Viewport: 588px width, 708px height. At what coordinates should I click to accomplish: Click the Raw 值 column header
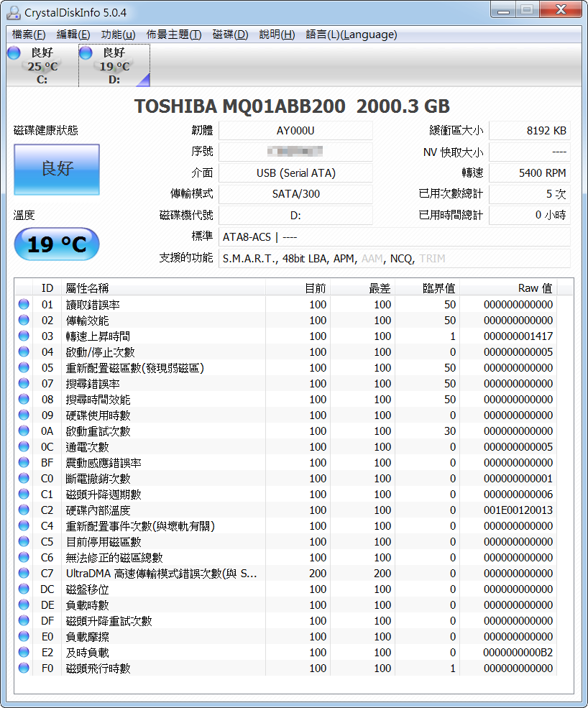click(x=508, y=288)
